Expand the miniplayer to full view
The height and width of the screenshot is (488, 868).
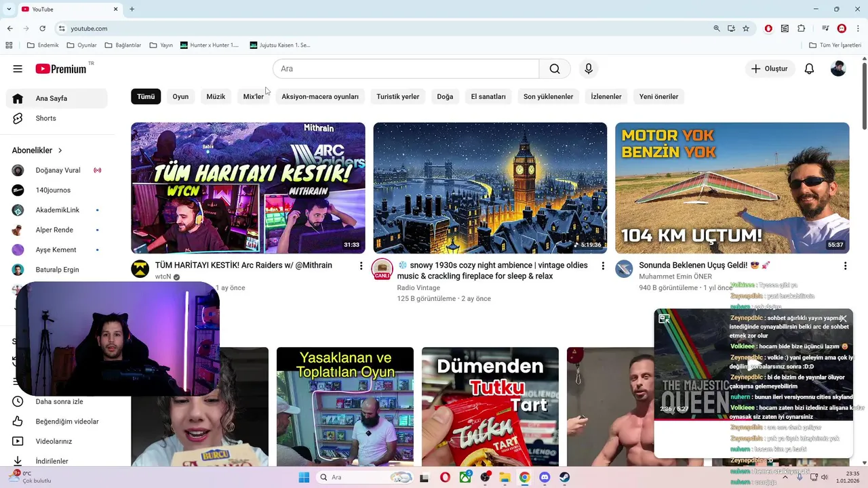665,319
